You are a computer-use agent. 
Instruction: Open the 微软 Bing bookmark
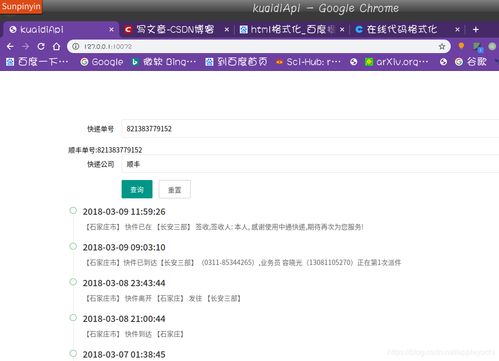163,62
